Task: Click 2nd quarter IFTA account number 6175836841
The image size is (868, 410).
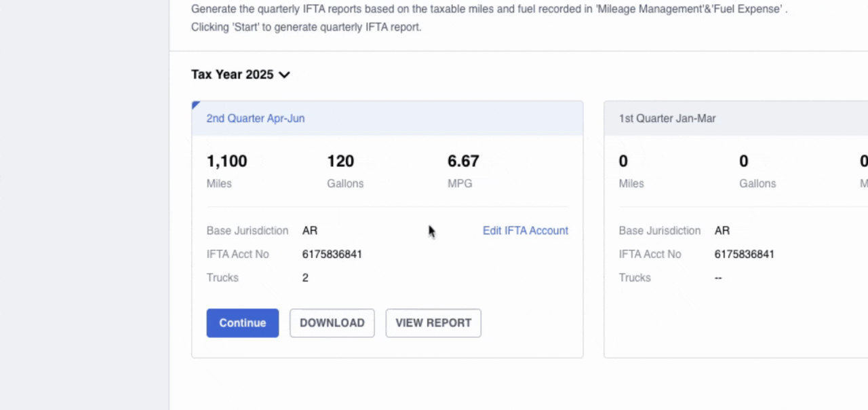Action: point(332,255)
